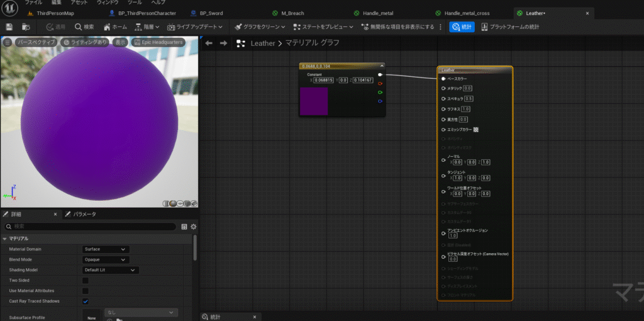Open the details settings gear icon

194,227
